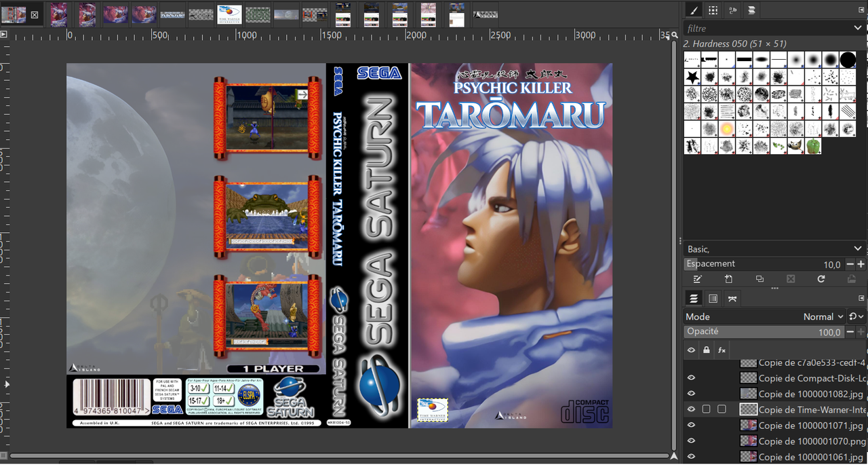This screenshot has height=465, width=868.
Task: Decrease layer opacity with minus button
Action: click(850, 332)
